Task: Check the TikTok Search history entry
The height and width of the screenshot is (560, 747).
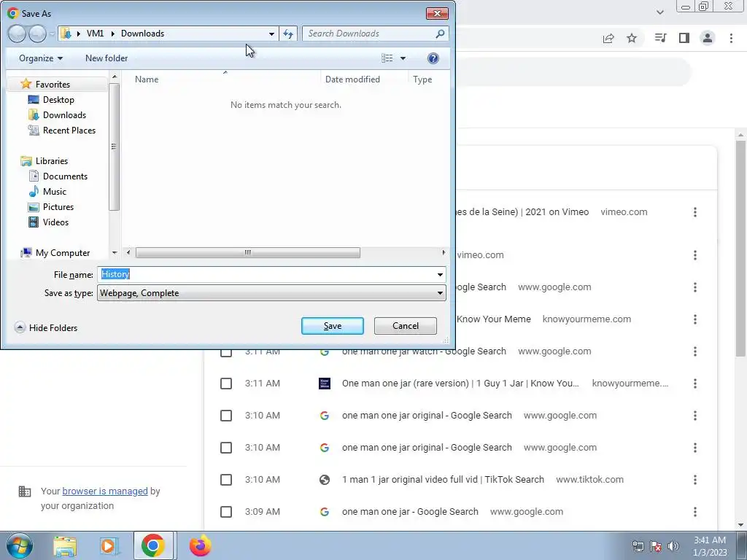Action: 226,480
